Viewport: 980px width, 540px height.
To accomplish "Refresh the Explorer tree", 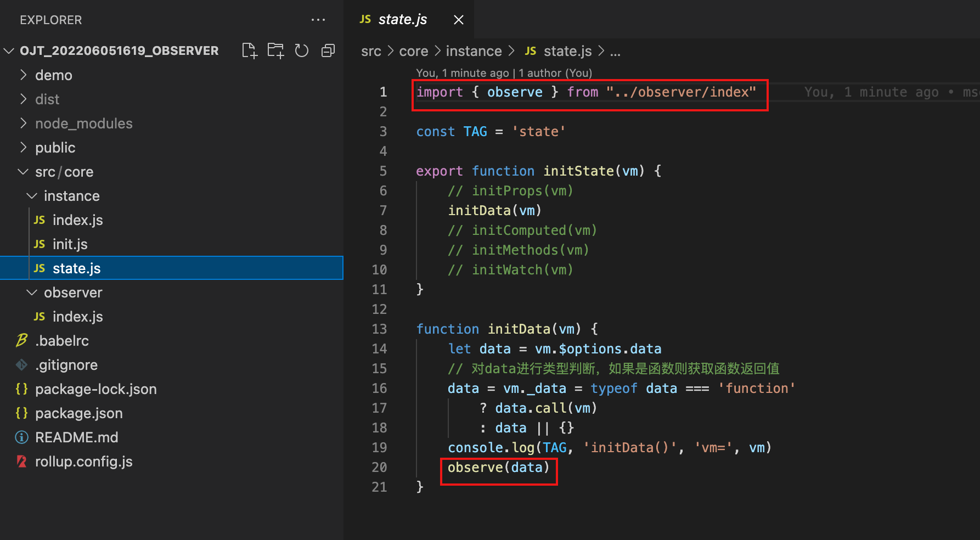I will coord(302,50).
